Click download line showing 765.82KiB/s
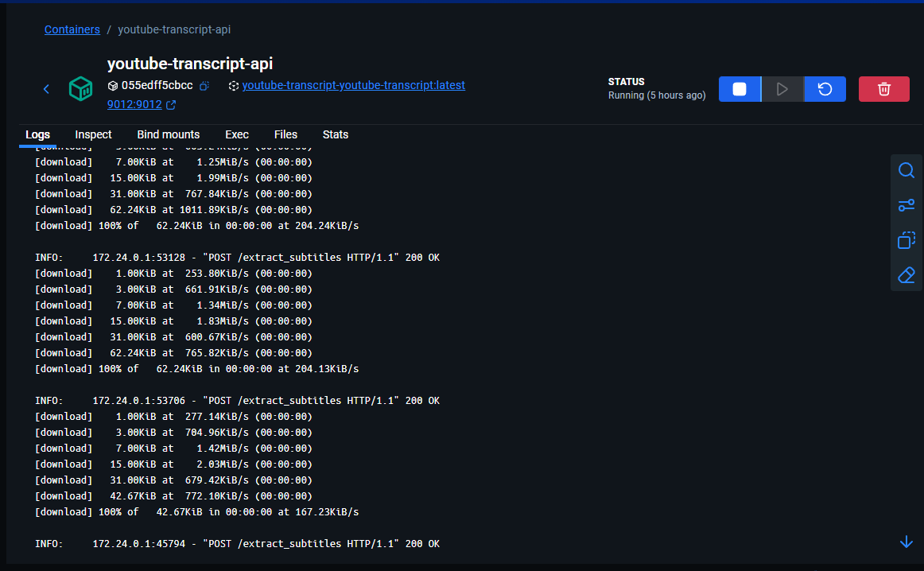Viewport: 924px width, 571px height. click(x=173, y=353)
